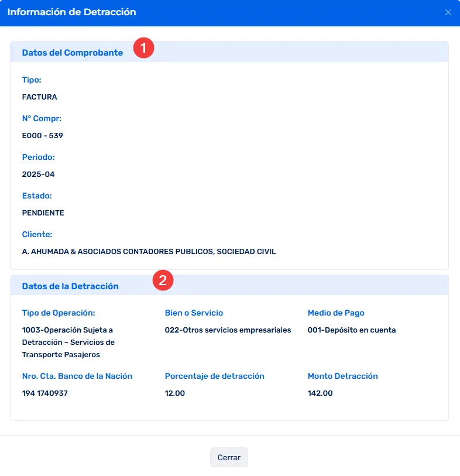Select the client name A. AHUMADA & ASOCIADOS
460x476 pixels.
coord(149,251)
